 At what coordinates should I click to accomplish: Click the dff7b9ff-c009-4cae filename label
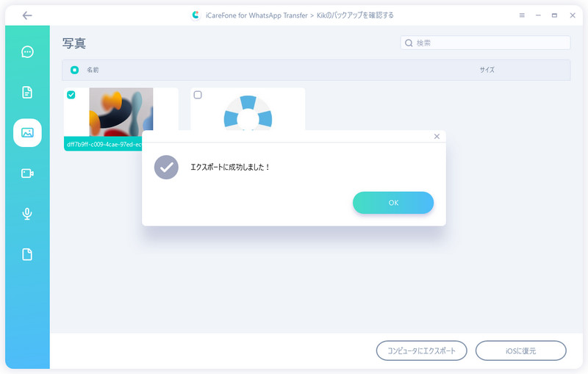click(104, 144)
